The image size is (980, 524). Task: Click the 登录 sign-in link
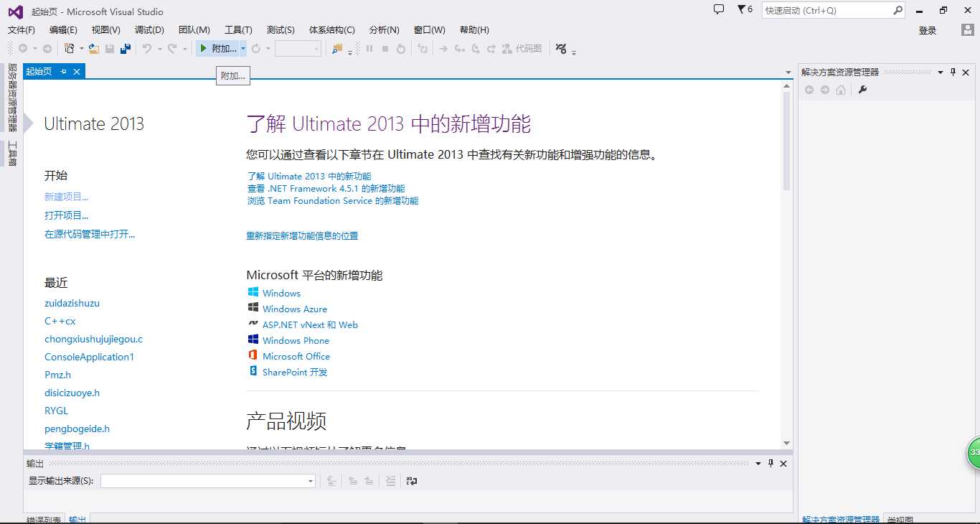pos(928,30)
